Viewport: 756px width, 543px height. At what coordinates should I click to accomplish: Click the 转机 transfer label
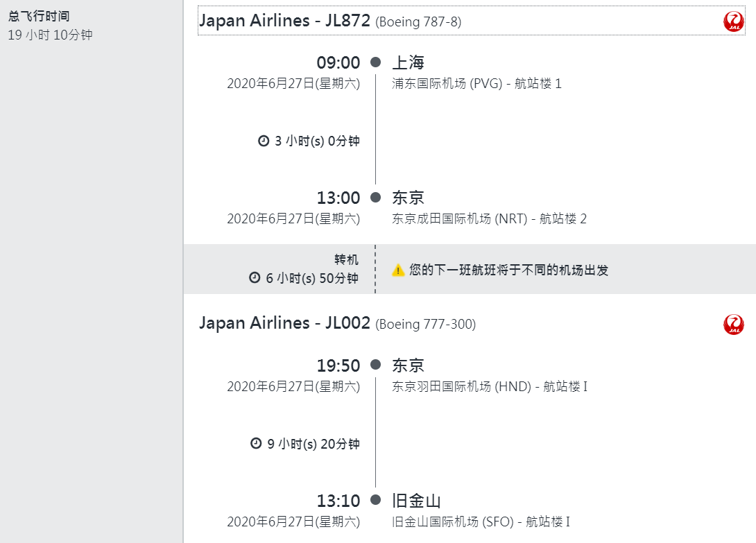tap(347, 259)
